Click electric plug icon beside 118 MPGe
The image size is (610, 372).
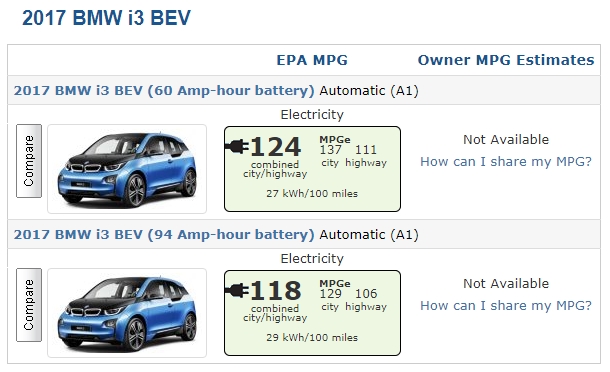pyautogui.click(x=237, y=291)
